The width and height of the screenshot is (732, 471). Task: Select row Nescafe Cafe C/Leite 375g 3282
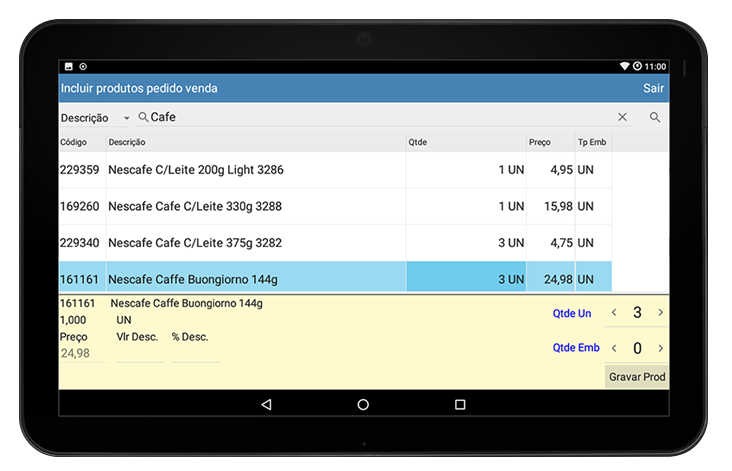(335, 243)
